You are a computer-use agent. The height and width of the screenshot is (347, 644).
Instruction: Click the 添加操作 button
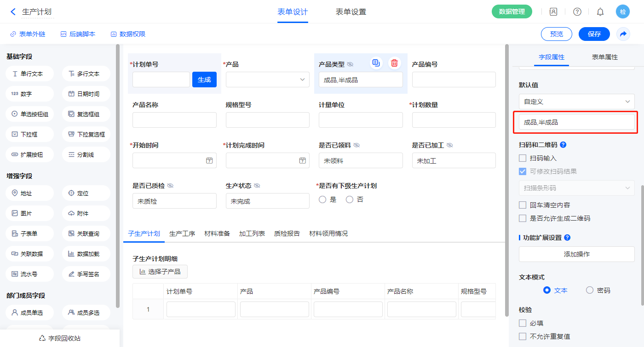pos(576,254)
